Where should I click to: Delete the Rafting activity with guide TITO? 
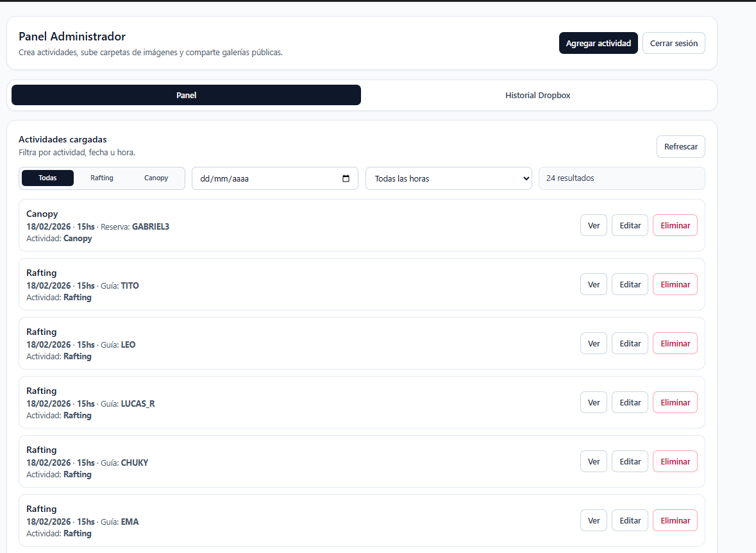(675, 284)
